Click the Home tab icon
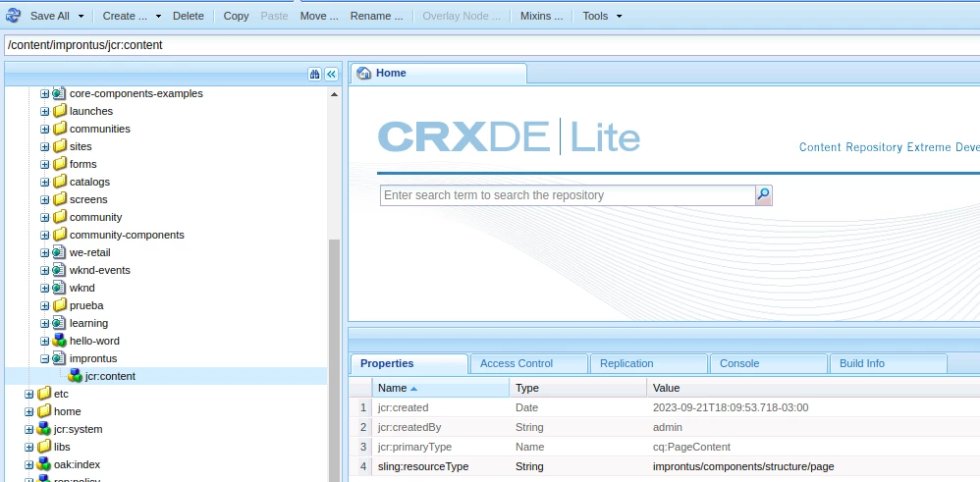Viewport: 980px width, 482px height. (363, 74)
